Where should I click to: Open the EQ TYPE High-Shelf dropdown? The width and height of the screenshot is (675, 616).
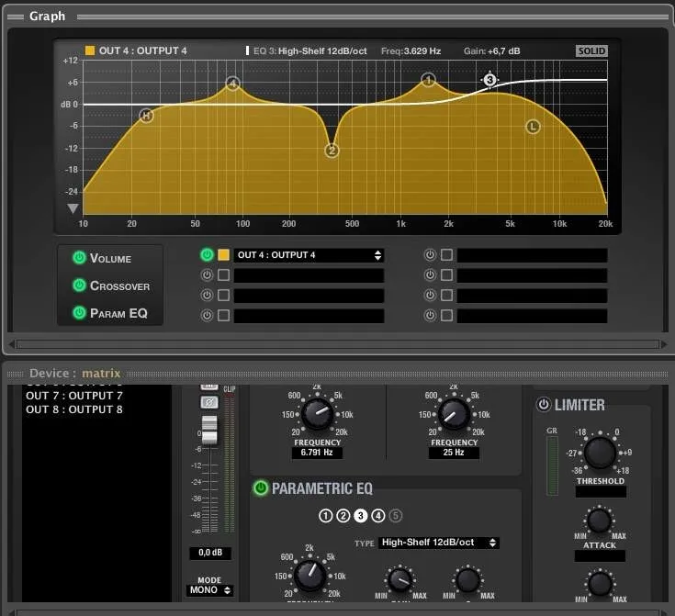[x=439, y=543]
